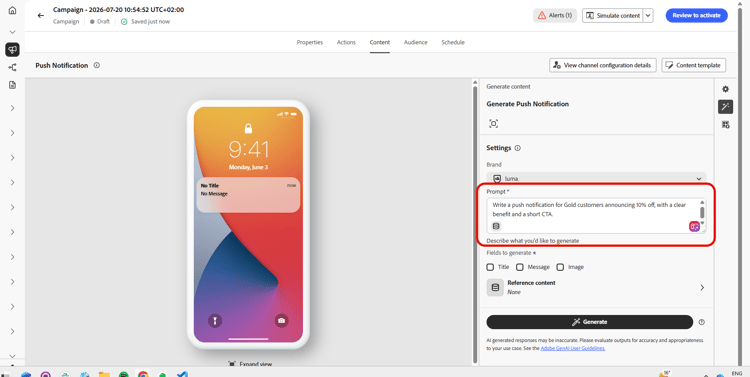This screenshot has height=377, width=750.
Task: Open Visual Studio Code from taskbar
Action: (x=182, y=374)
